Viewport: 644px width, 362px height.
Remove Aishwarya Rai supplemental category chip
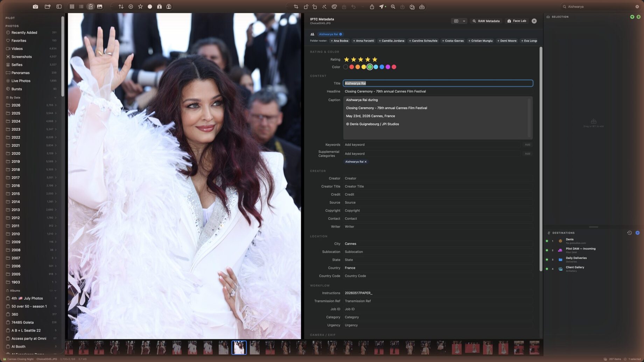pos(365,162)
